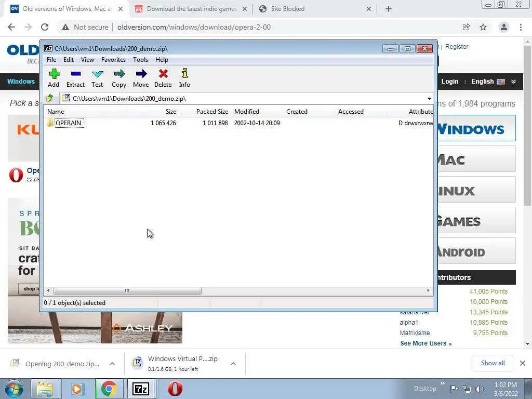Switch to the Old versions of Windows tab
Screen dimensions: 532x399
tap(66, 9)
